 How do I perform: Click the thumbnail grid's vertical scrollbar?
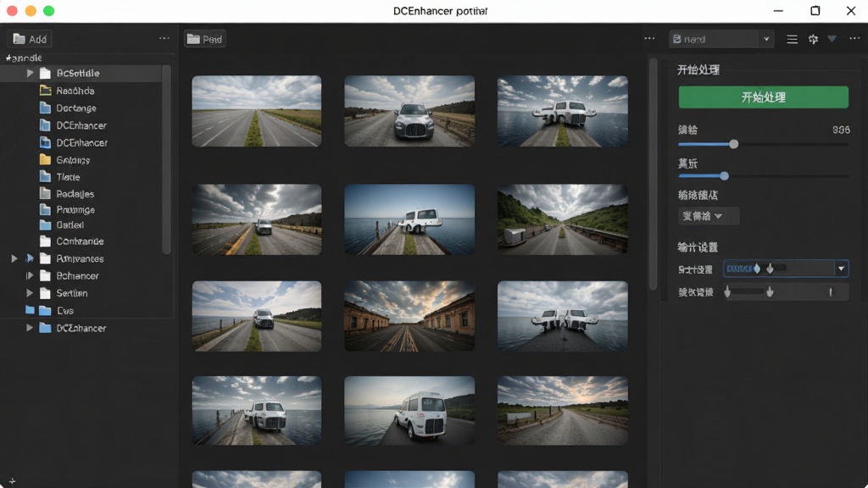[654, 173]
